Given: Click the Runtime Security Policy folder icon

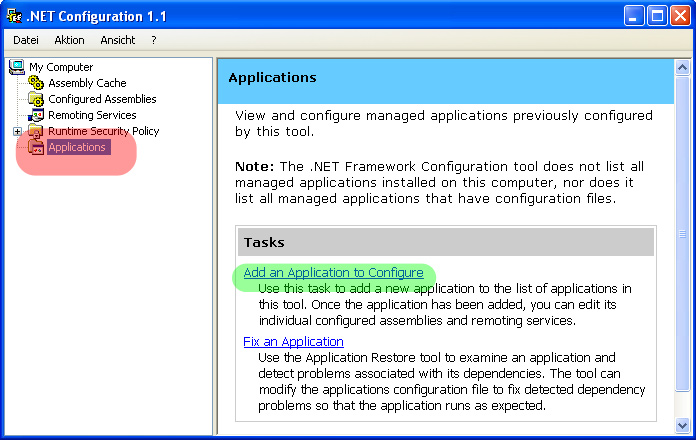Looking at the screenshot, I should [36, 131].
